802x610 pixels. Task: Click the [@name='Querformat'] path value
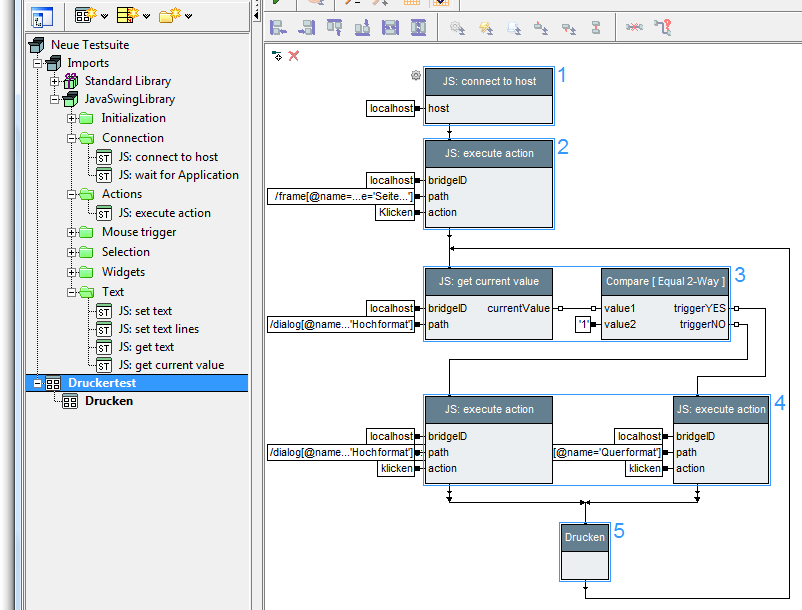click(608, 453)
